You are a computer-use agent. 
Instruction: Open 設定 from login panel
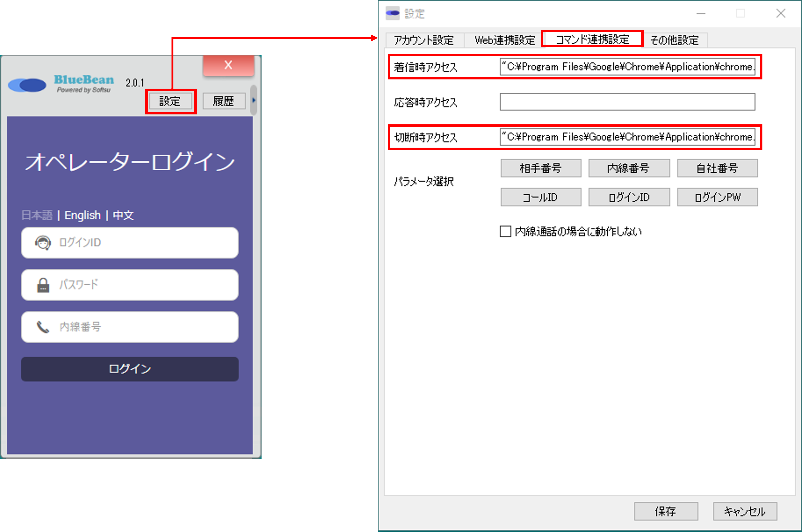pos(170,101)
